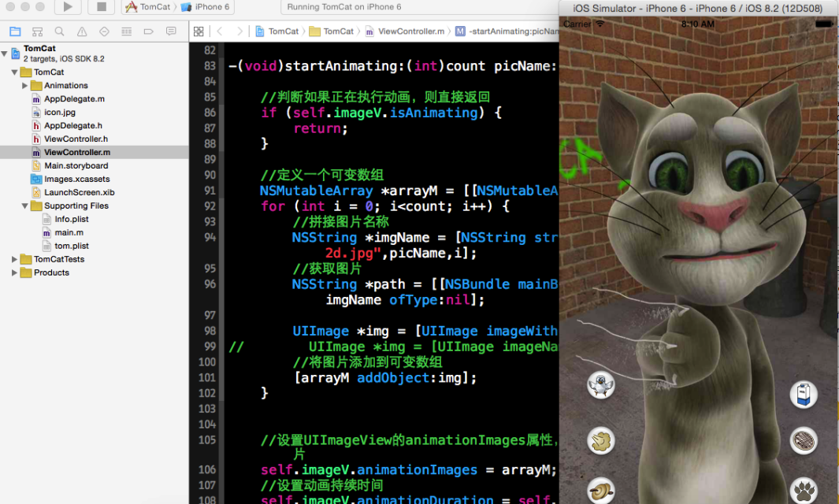The image size is (839, 504).
Task: Open the Report navigator speech bubble icon
Action: click(x=171, y=31)
